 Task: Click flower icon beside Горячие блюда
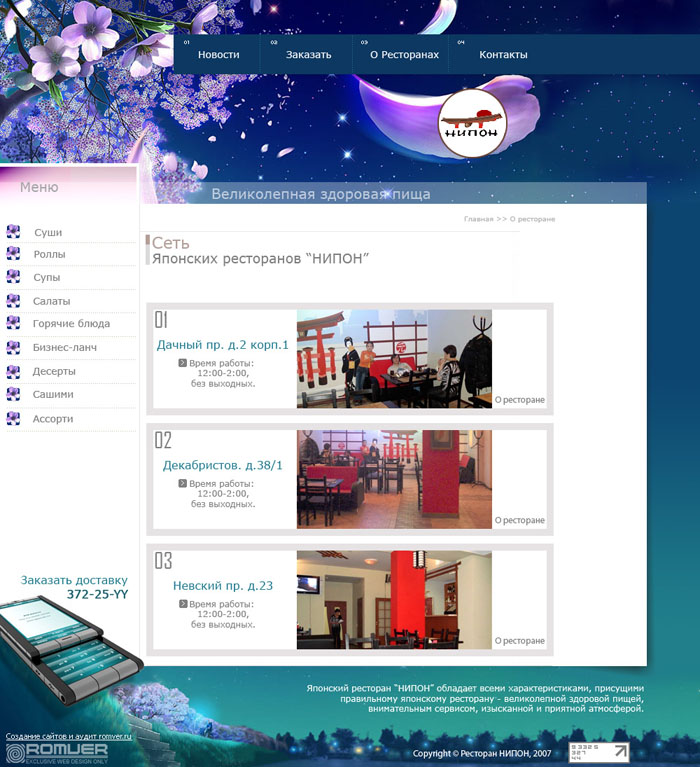(13, 323)
